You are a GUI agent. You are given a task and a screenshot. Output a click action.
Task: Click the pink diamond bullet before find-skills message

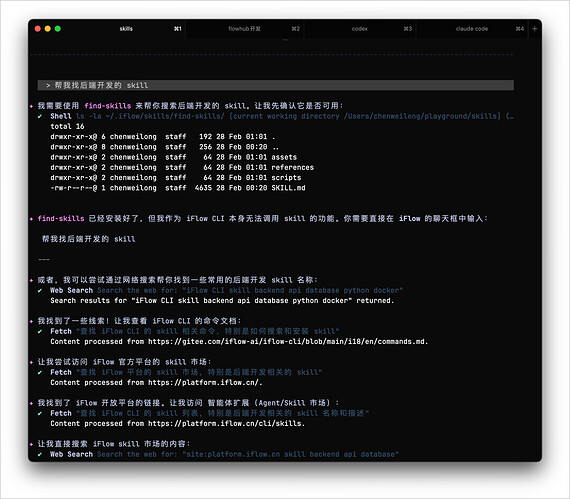pyautogui.click(x=31, y=219)
